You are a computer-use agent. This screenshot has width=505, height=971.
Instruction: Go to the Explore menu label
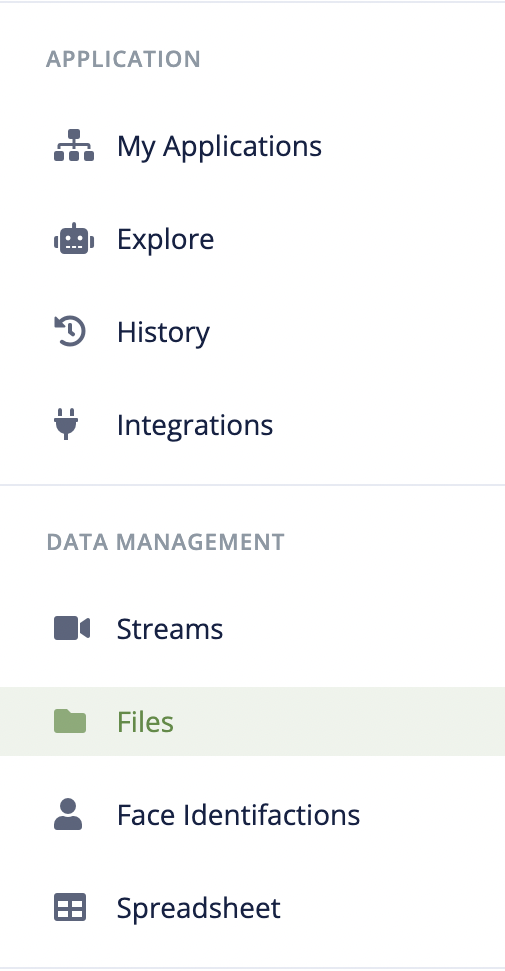[165, 240]
